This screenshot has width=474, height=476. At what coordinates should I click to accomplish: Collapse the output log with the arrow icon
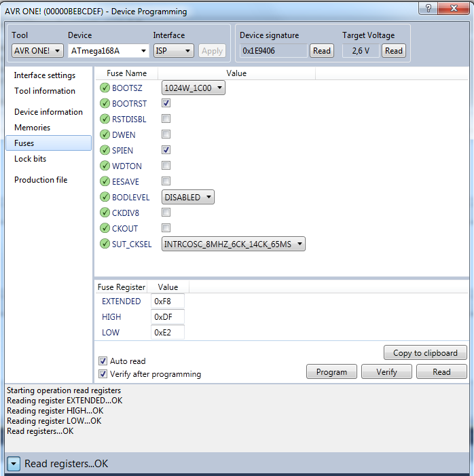tap(14, 464)
